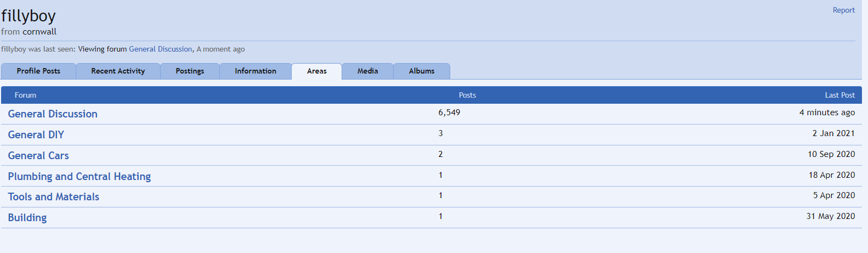The width and height of the screenshot is (868, 253).
Task: Open the General DIY forum
Action: [x=36, y=135]
